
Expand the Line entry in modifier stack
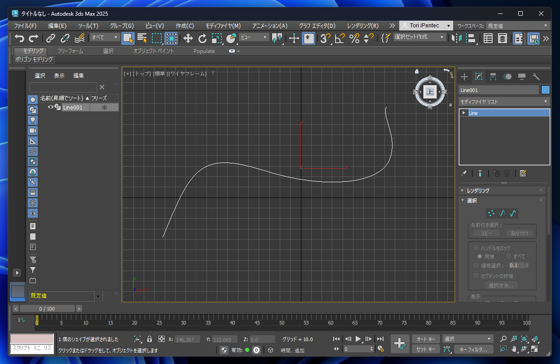tap(464, 113)
